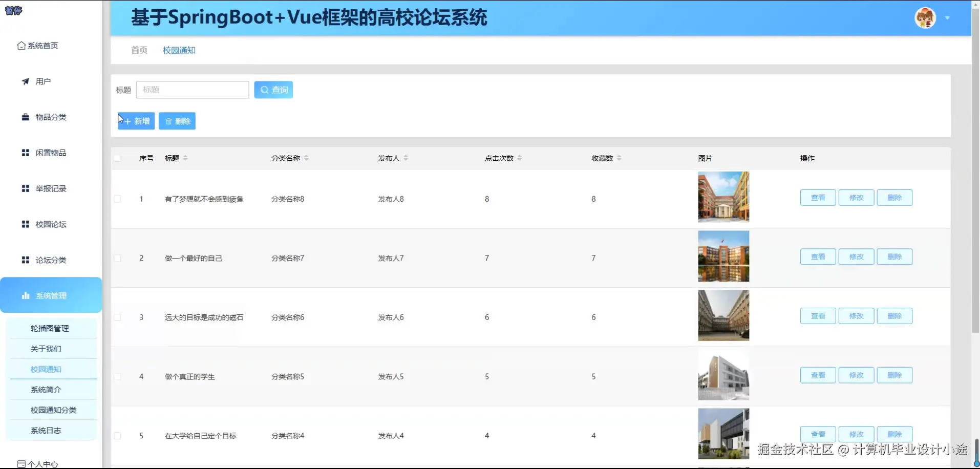
Task: Select the 校园论坛 forum icon
Action: (25, 224)
